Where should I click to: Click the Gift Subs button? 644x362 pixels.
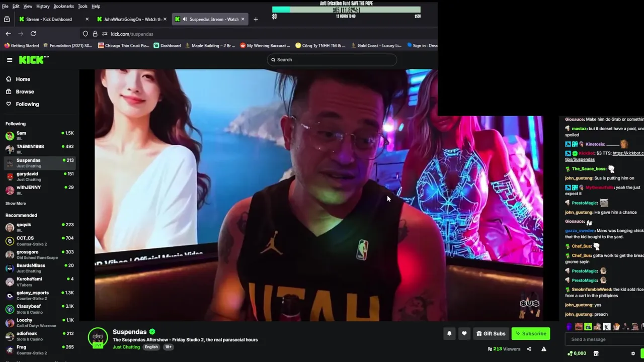pos(491,333)
